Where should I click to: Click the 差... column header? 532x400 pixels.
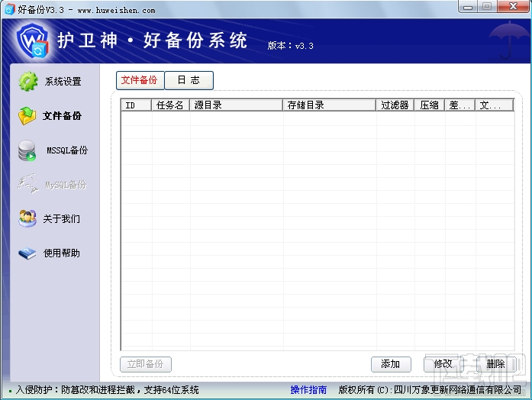[x=460, y=105]
